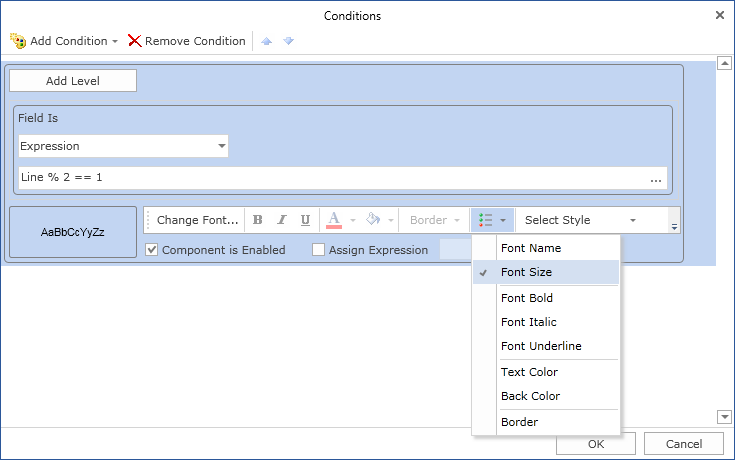Move condition up with the up arrow
Screen dimensions: 735x460
(267, 41)
